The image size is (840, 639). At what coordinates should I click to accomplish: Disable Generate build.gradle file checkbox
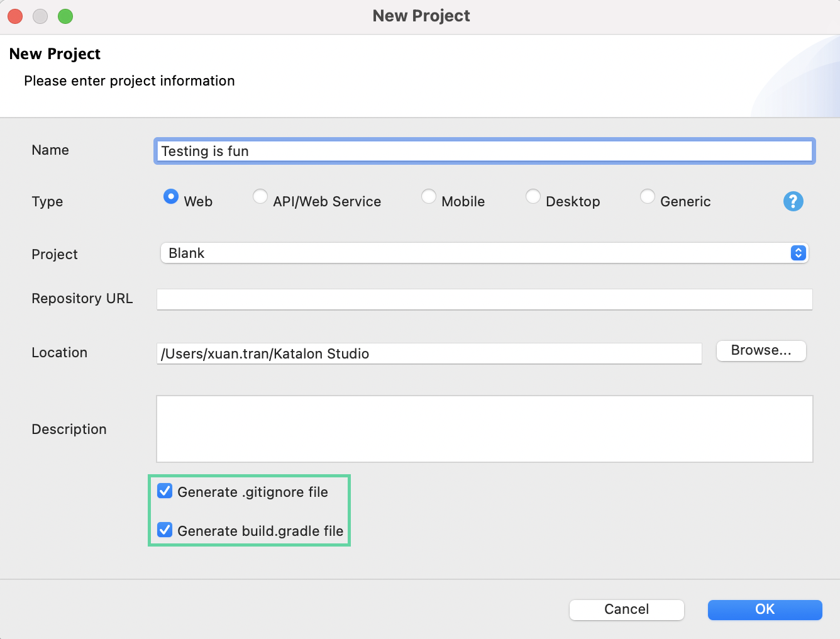point(165,530)
